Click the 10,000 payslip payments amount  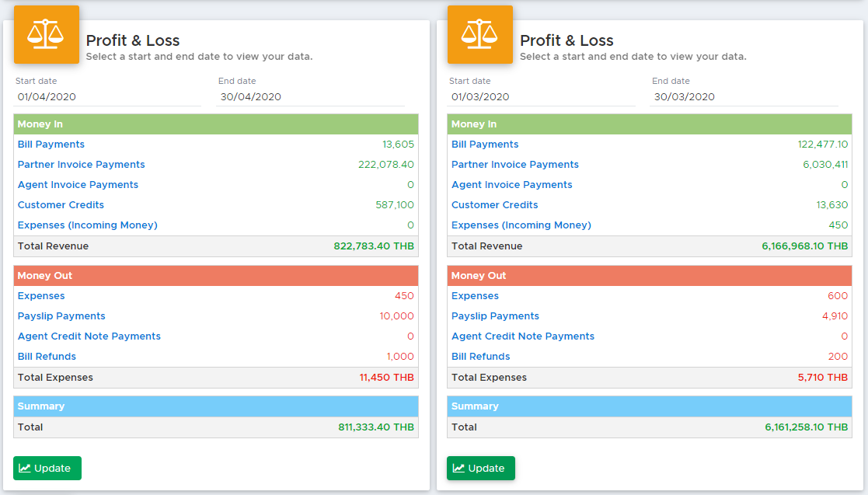click(x=396, y=316)
